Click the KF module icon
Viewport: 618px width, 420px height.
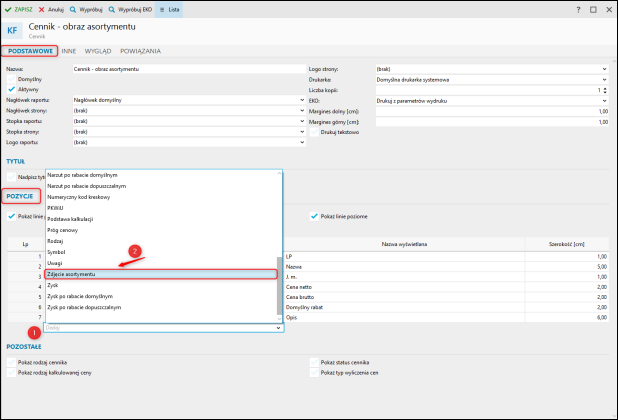pos(12,30)
